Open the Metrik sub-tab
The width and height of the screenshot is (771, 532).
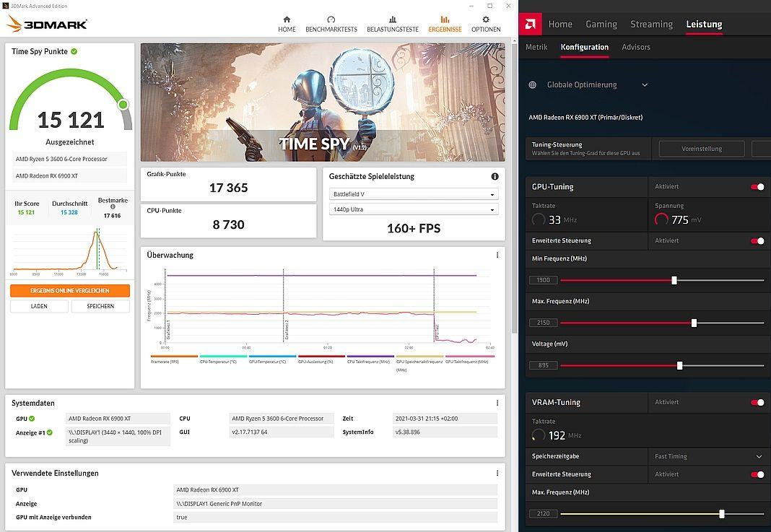coord(536,47)
